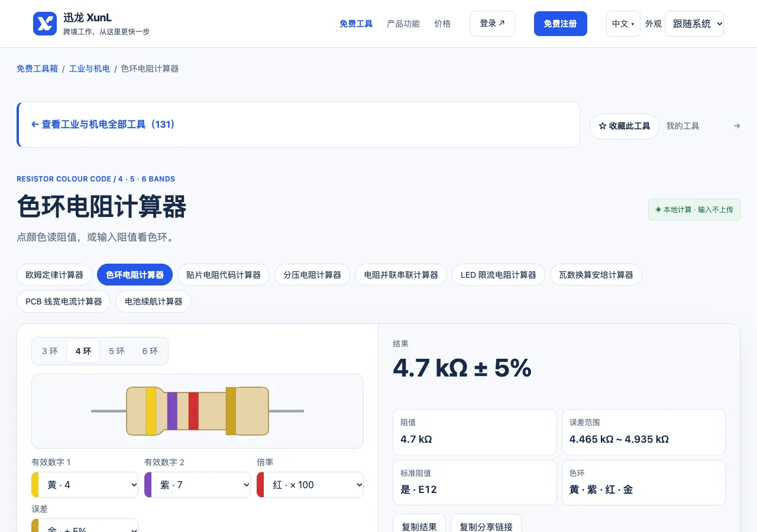Click the 复制分享链接 button

486,524
